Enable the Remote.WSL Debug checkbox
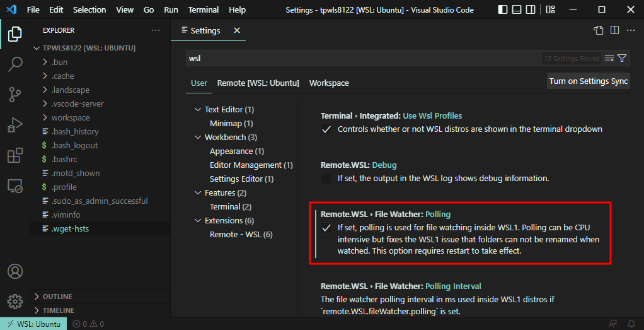Screen dimensions: 644x330 326,179
